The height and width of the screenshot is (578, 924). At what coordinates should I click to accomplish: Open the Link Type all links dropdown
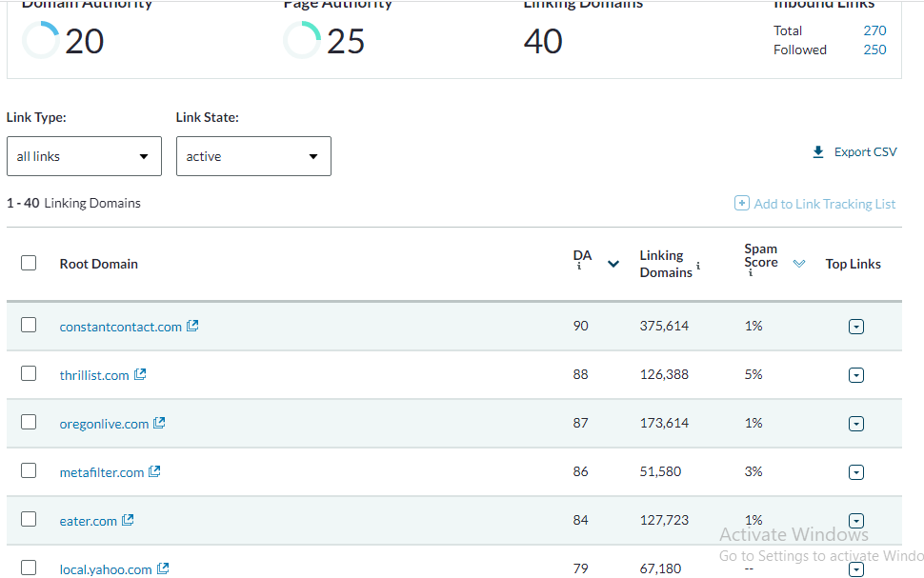click(84, 156)
